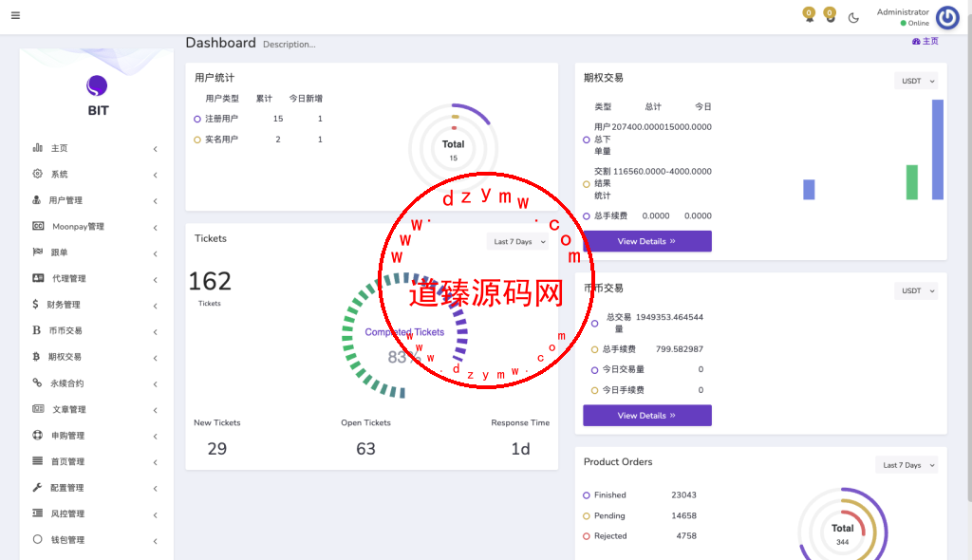This screenshot has width=972, height=560.
Task: Toggle the hamburger menu icon
Action: (15, 15)
